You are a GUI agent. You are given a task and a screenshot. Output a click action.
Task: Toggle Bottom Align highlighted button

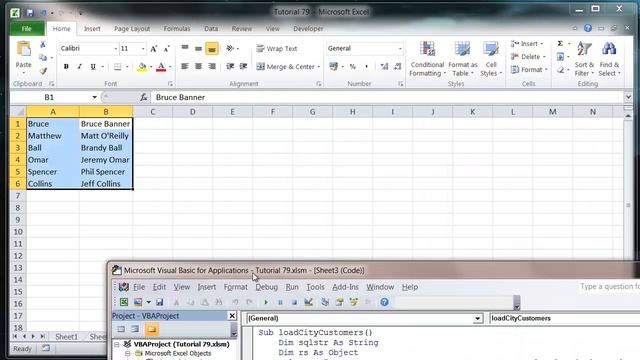click(x=211, y=49)
